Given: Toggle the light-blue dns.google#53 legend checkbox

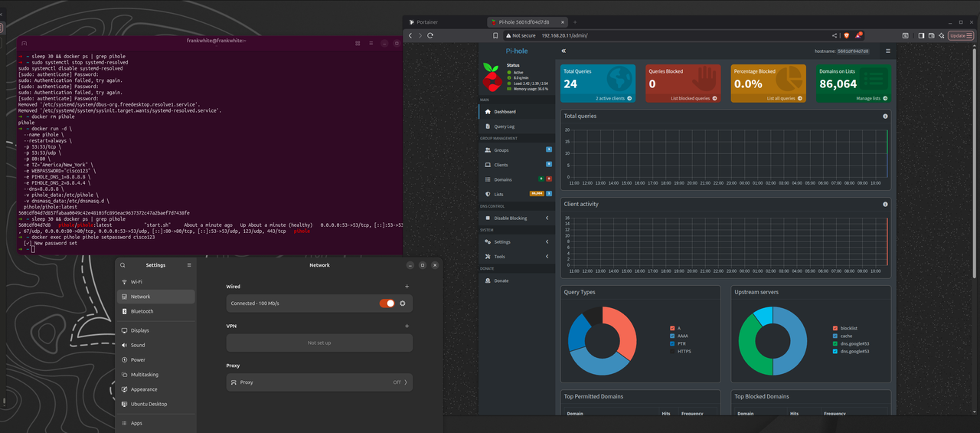Looking at the screenshot, I should point(835,351).
